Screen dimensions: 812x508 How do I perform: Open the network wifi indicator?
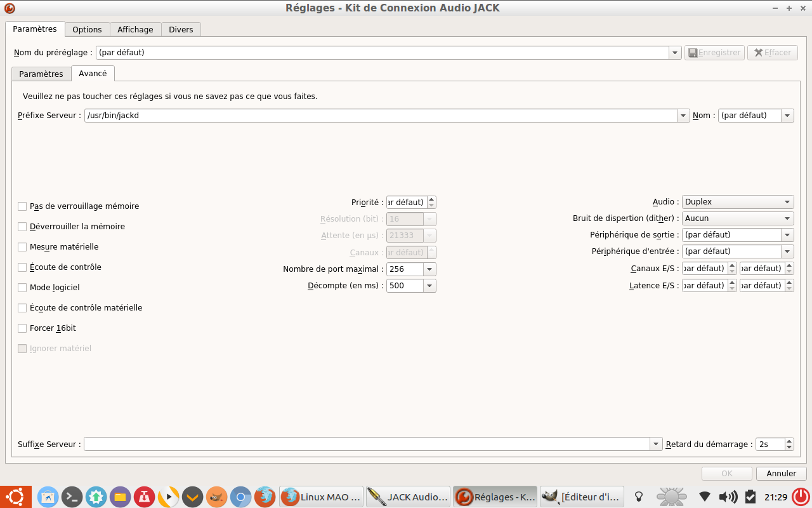click(x=705, y=497)
